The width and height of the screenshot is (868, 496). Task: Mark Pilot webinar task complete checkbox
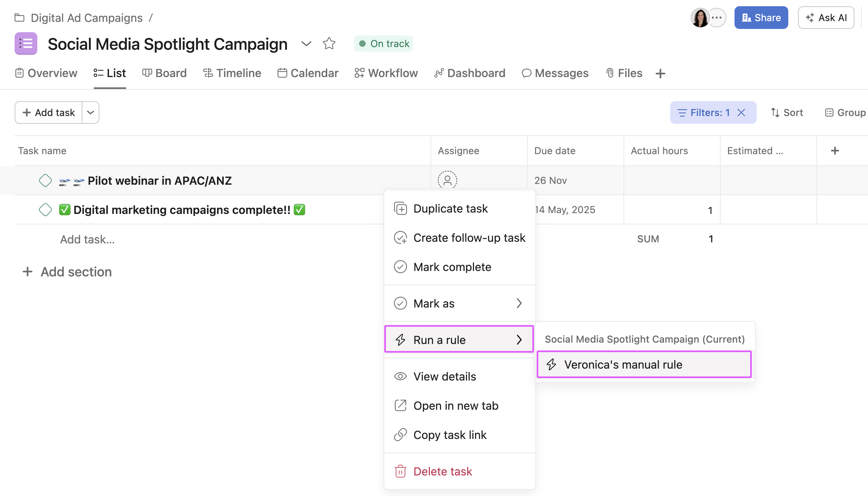[x=45, y=180]
